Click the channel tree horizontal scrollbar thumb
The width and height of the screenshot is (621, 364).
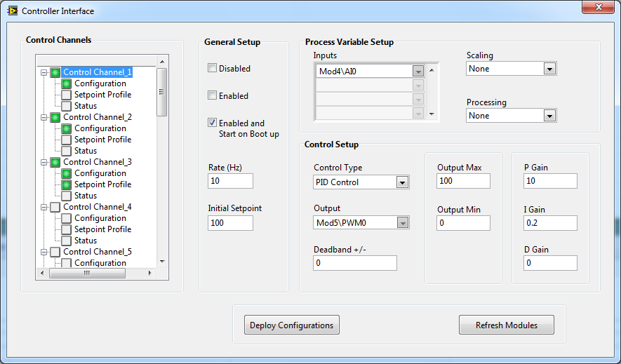[x=87, y=273]
